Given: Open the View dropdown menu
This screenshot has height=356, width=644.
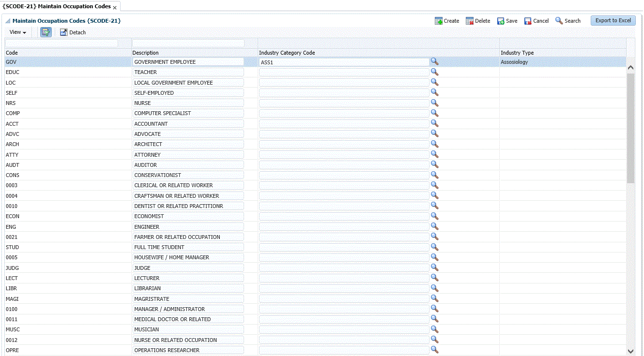Looking at the screenshot, I should pyautogui.click(x=18, y=32).
